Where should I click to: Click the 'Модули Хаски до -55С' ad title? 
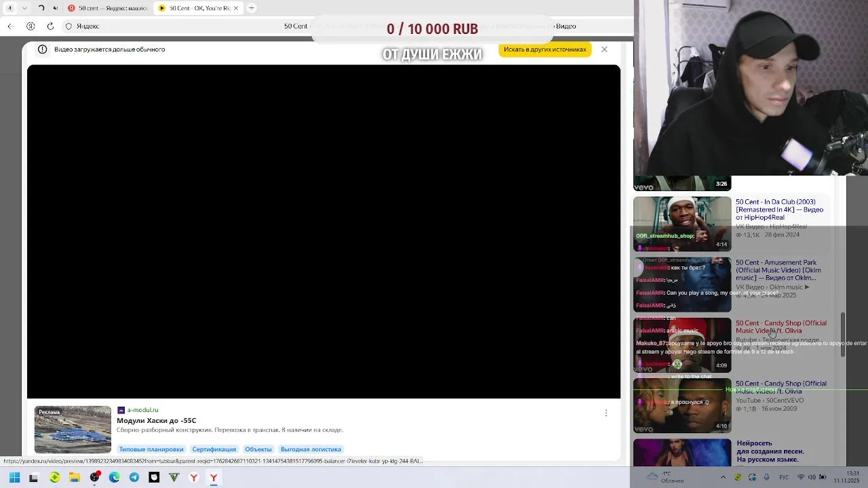157,420
